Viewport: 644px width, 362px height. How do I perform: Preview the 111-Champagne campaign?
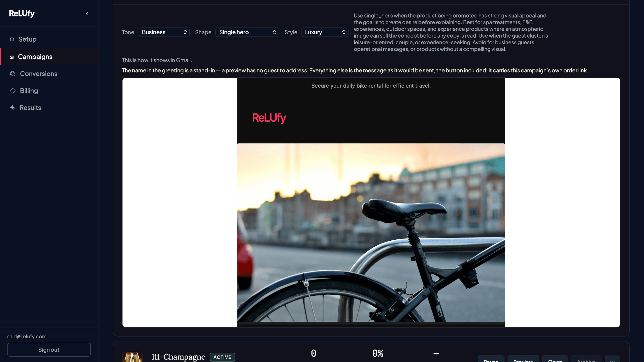point(523,359)
